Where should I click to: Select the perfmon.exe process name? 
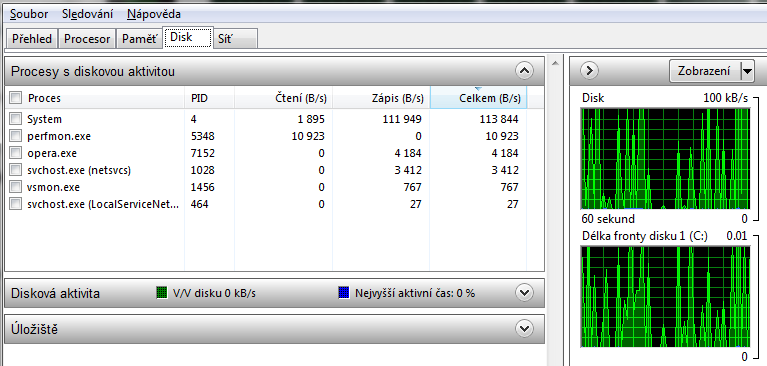pyautogui.click(x=59, y=136)
